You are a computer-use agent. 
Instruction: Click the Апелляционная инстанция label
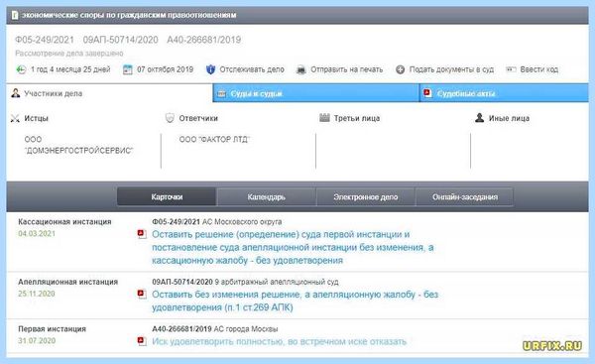(x=67, y=282)
